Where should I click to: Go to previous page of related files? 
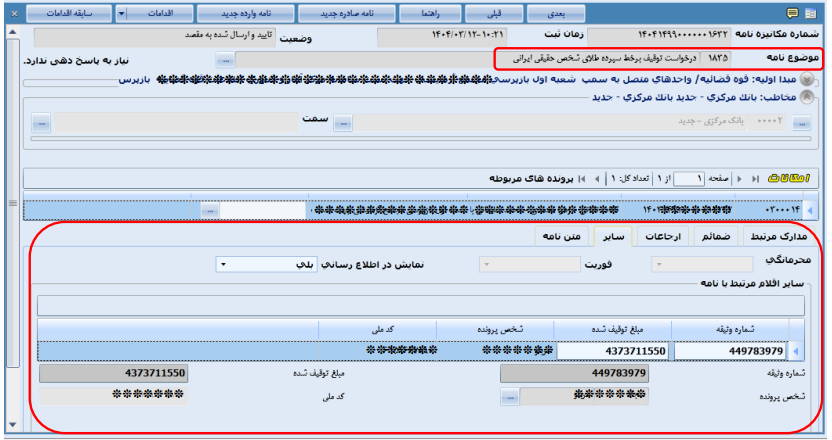[x=597, y=179]
